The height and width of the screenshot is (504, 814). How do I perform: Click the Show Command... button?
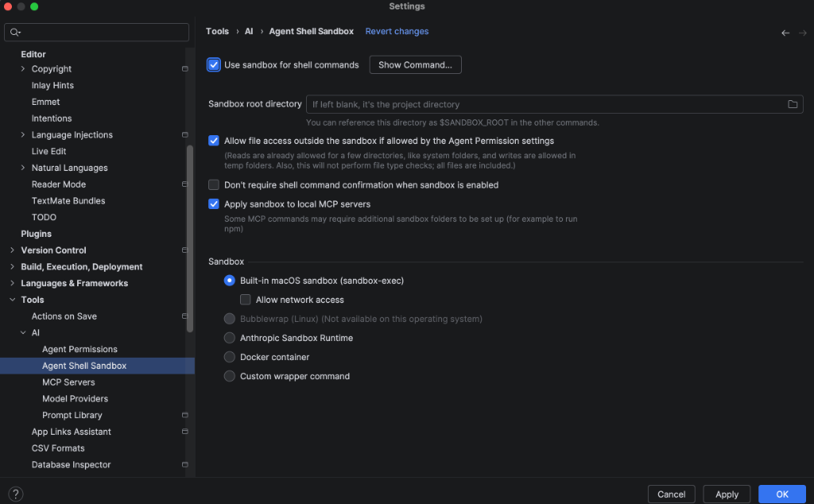coord(415,65)
